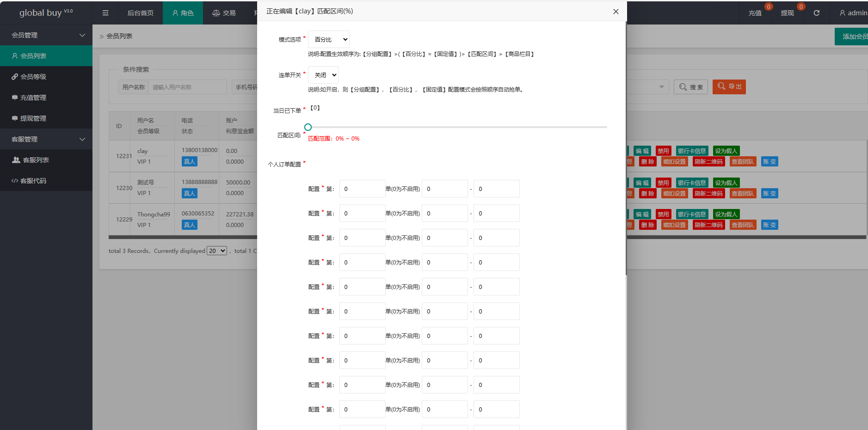Image resolution: width=868 pixels, height=430 pixels.
Task: Click 银行卡信息 for user Thongcha99
Action: [x=692, y=214]
